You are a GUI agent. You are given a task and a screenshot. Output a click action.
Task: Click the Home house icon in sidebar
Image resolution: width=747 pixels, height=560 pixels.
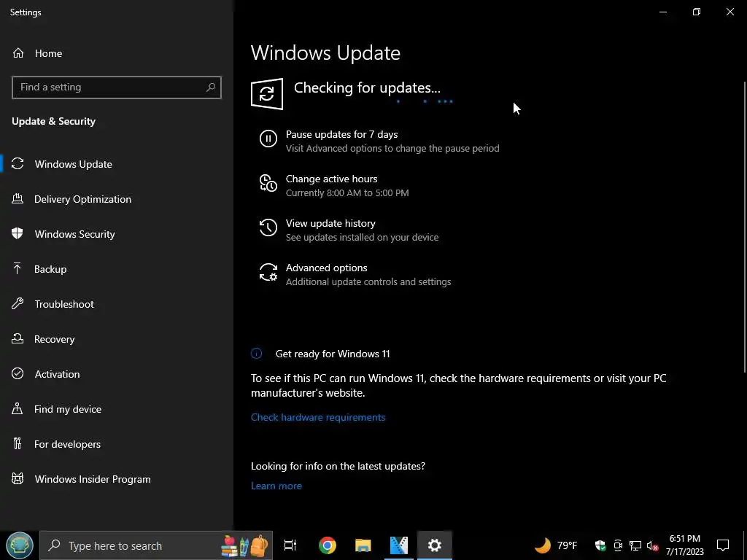pyautogui.click(x=18, y=52)
